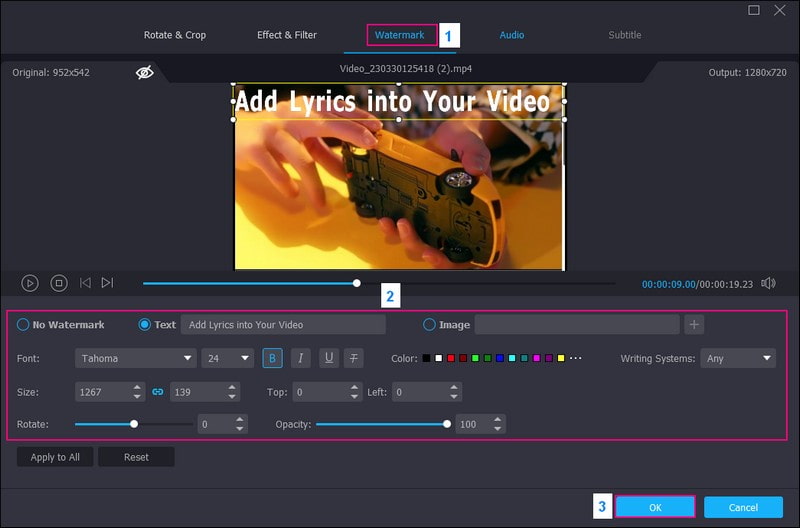Apply underline to watermark text

point(328,358)
